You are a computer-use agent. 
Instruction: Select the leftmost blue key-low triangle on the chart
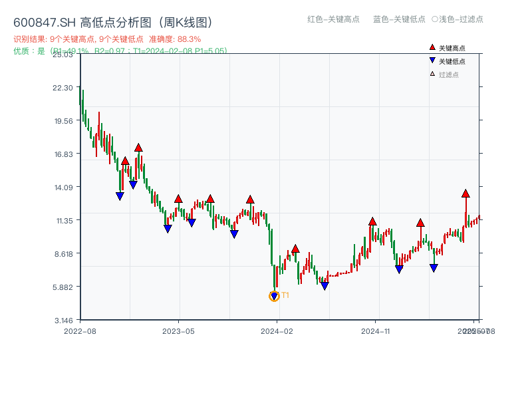tap(120, 196)
